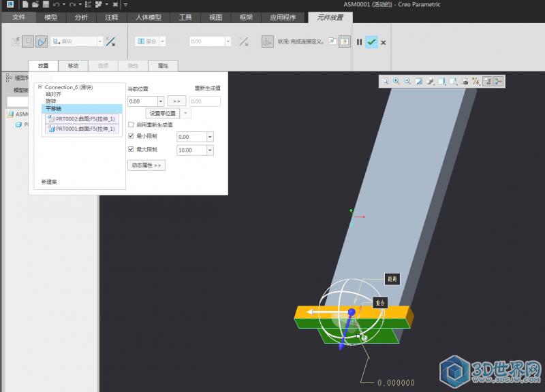Image resolution: width=545 pixels, height=392 pixels.
Task: Tick the 启用重新生成值 checkbox
Action: click(131, 125)
